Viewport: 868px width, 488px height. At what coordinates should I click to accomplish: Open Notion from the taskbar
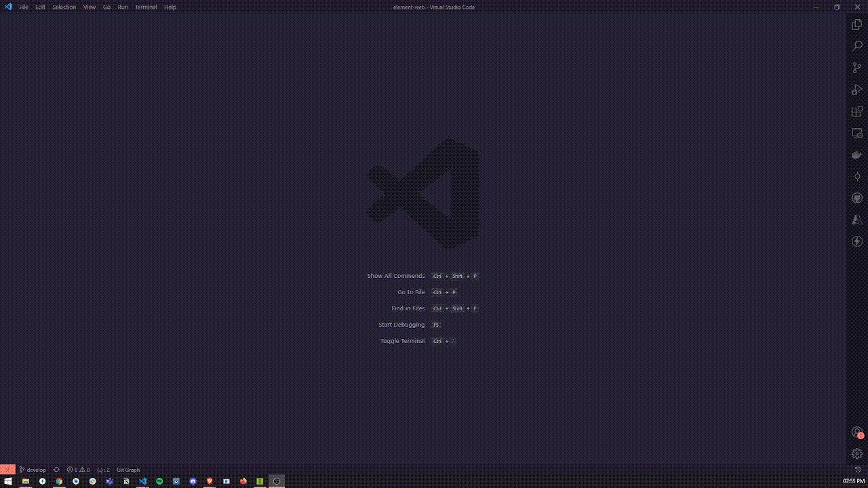pyautogui.click(x=126, y=481)
